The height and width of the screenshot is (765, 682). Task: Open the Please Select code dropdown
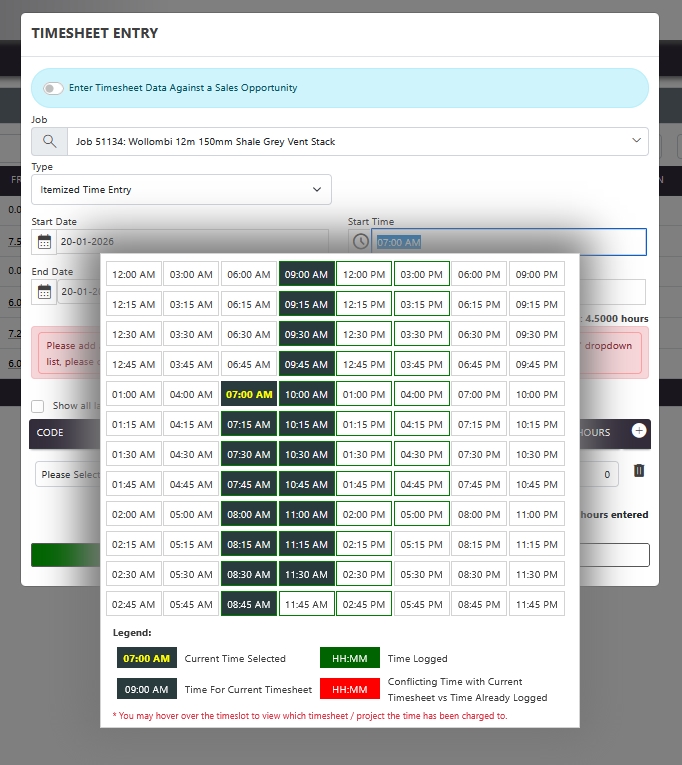(68, 474)
